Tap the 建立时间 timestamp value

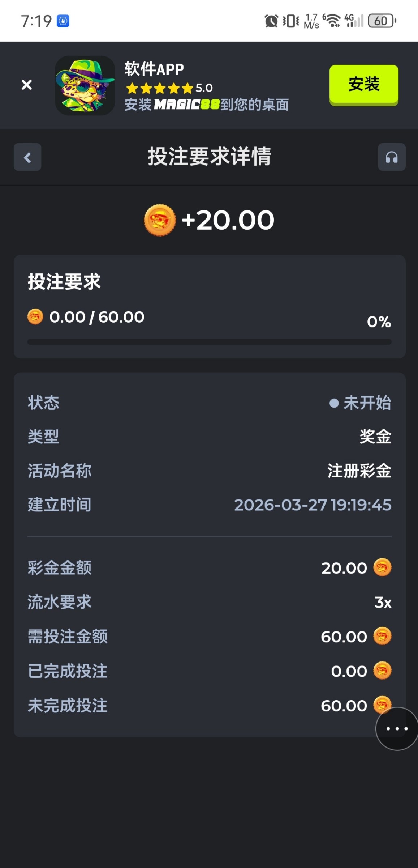point(313,505)
